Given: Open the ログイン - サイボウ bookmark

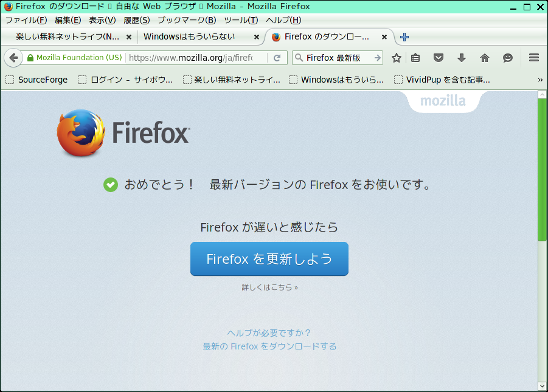Looking at the screenshot, I should 125,80.
